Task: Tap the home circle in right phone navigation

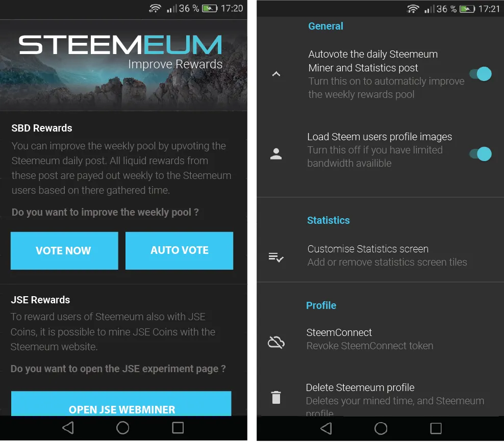Action: point(381,428)
